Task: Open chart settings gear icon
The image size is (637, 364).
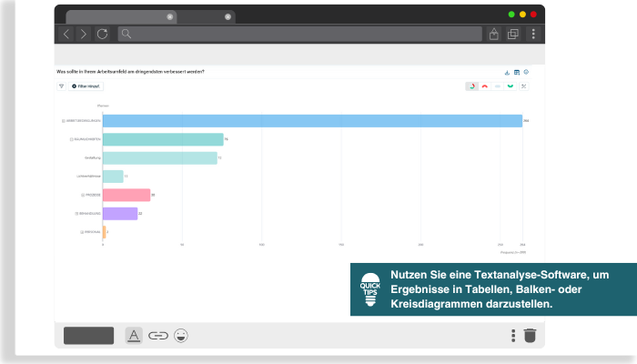Action: pos(526,72)
